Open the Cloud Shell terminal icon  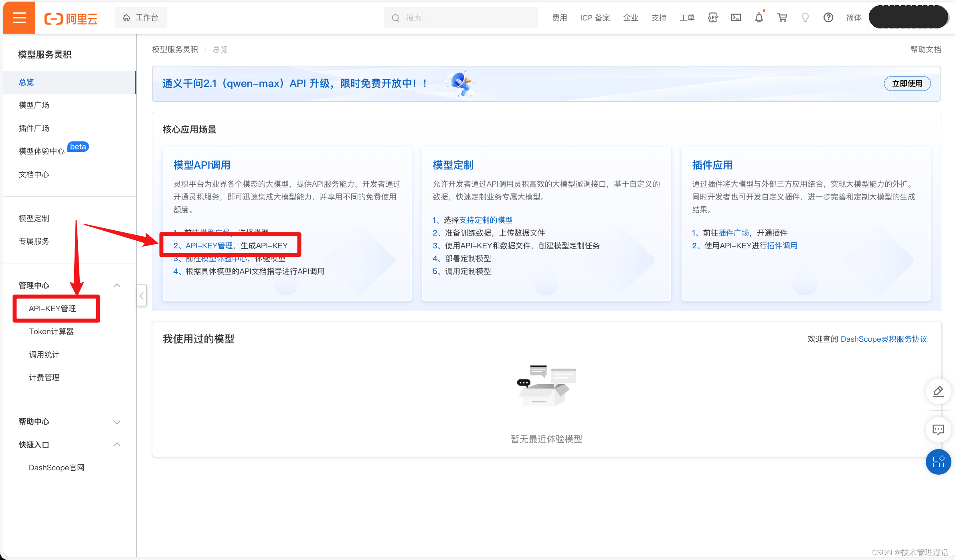coord(736,18)
